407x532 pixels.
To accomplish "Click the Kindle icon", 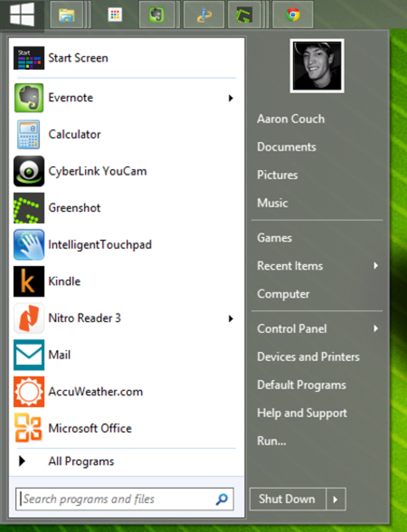I will [x=29, y=282].
